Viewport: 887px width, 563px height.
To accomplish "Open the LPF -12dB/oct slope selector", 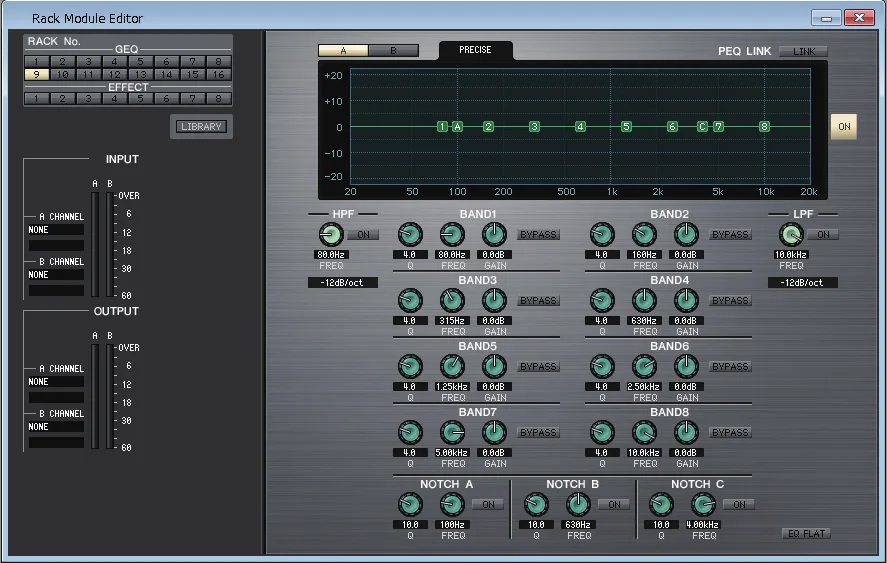I will 802,282.
